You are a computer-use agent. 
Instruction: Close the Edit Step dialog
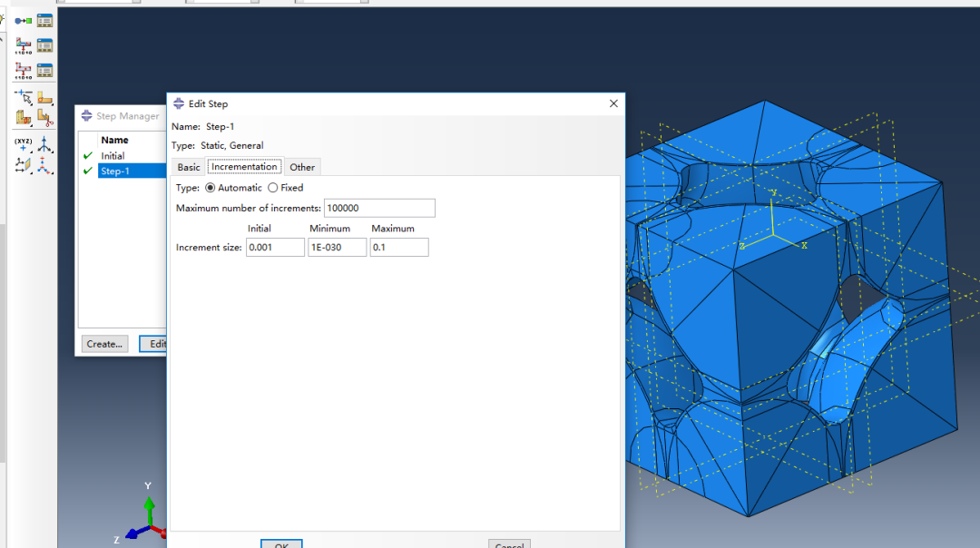pos(613,103)
